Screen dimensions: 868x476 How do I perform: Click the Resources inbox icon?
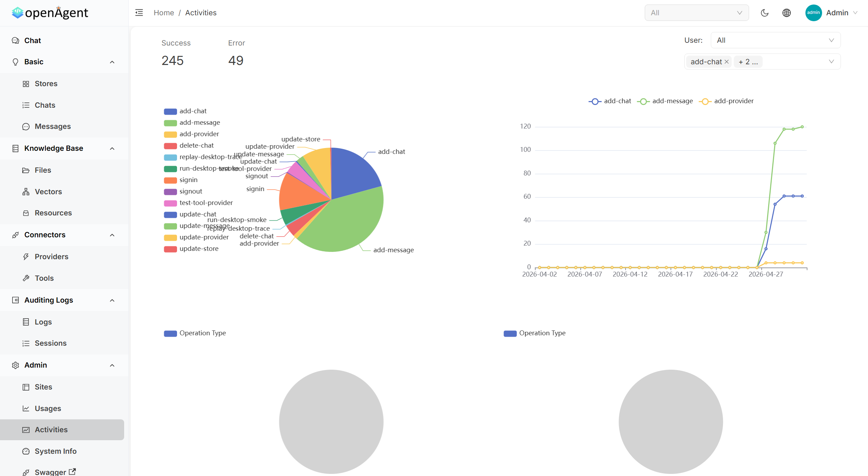(x=26, y=213)
